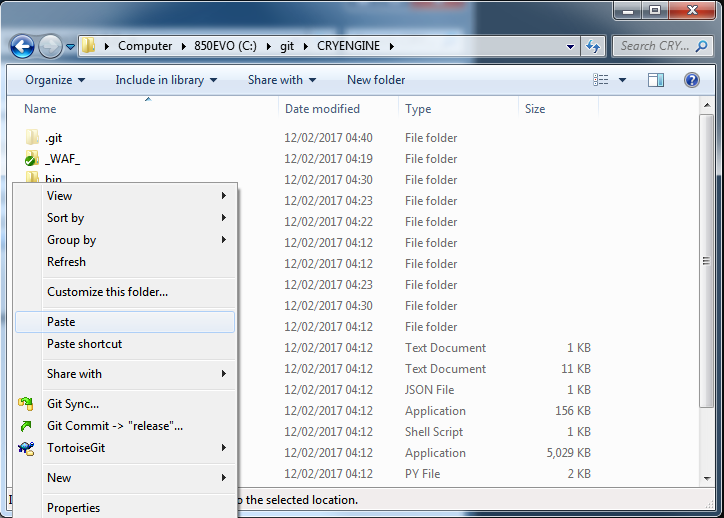Viewport: 724px width, 518px height.
Task: Choose Paste from the context menu
Action: 125,322
